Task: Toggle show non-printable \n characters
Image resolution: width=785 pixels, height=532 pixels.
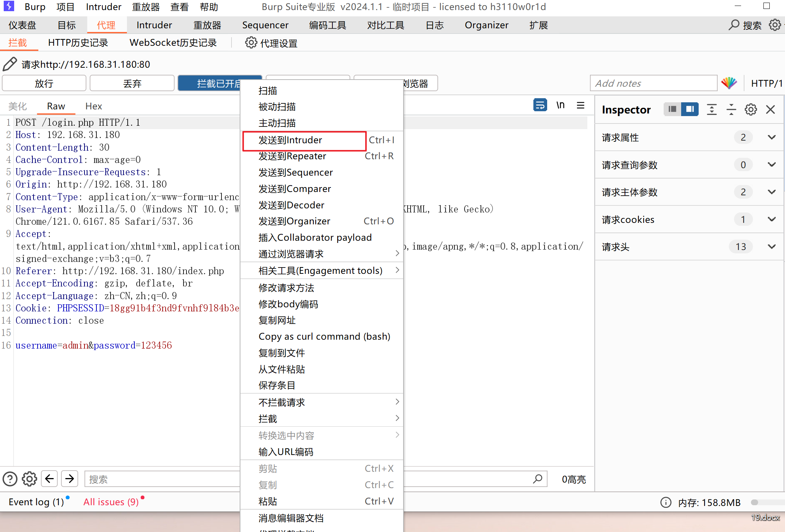Action: click(560, 105)
